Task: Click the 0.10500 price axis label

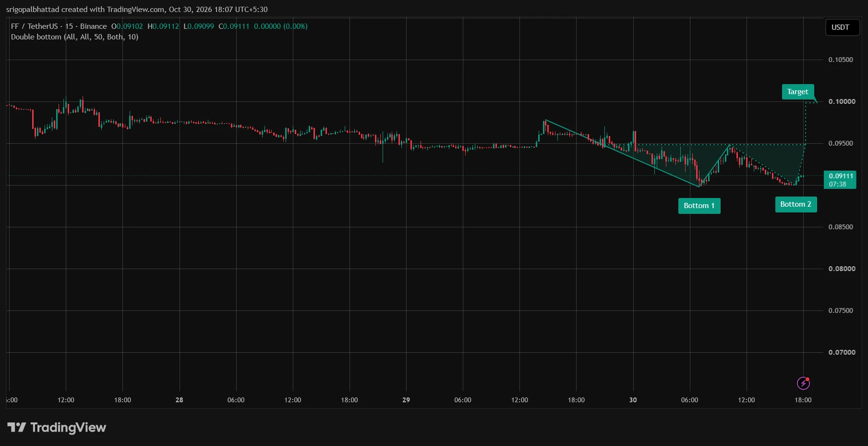Action: pyautogui.click(x=841, y=60)
